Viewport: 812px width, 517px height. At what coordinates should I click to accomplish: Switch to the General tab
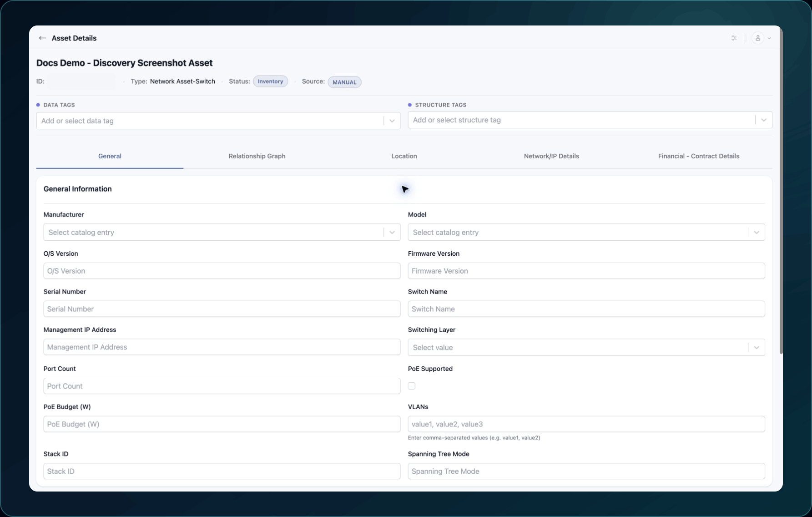[x=110, y=156]
